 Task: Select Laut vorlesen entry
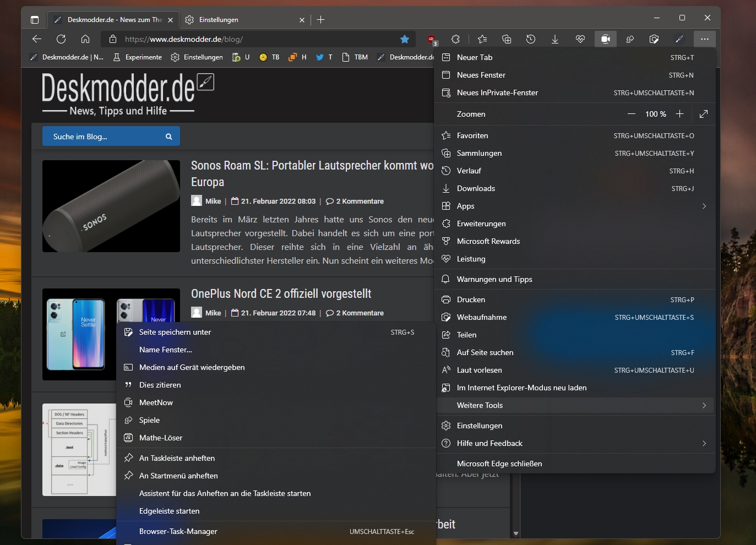[x=575, y=370]
